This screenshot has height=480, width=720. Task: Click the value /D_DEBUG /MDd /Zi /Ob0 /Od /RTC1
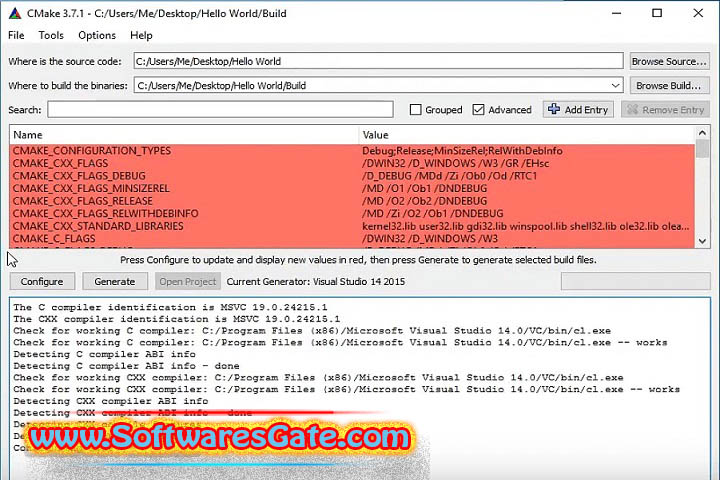(450, 176)
